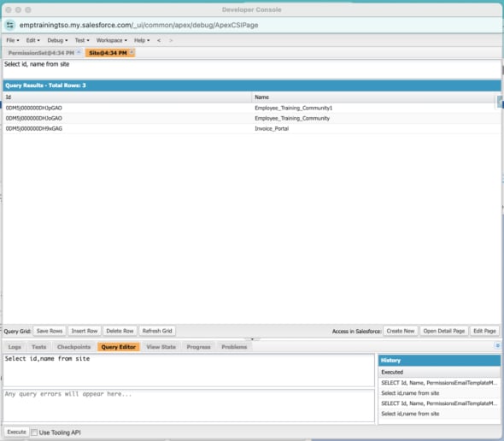
Task: Click the Insert Row button
Action: point(85,331)
